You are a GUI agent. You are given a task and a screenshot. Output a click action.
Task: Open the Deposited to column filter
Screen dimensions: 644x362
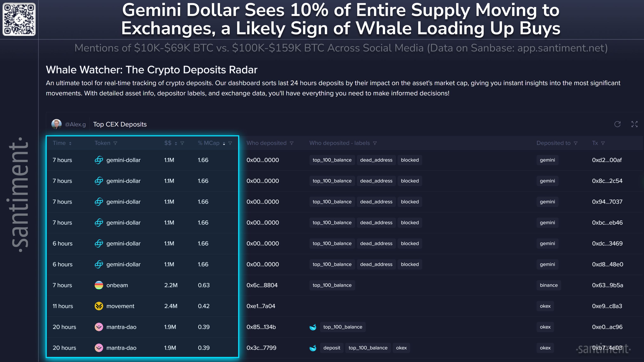[x=576, y=143]
